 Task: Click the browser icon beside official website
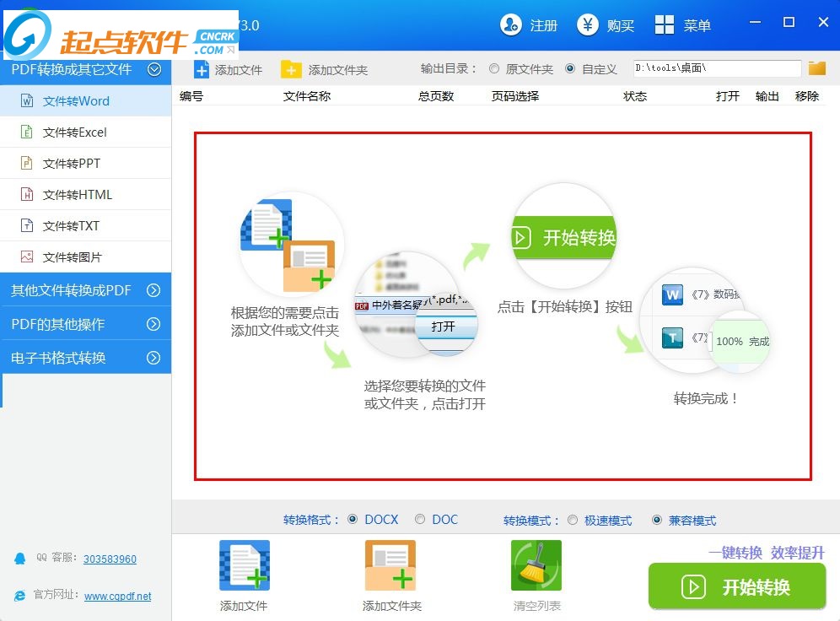pyautogui.click(x=20, y=596)
